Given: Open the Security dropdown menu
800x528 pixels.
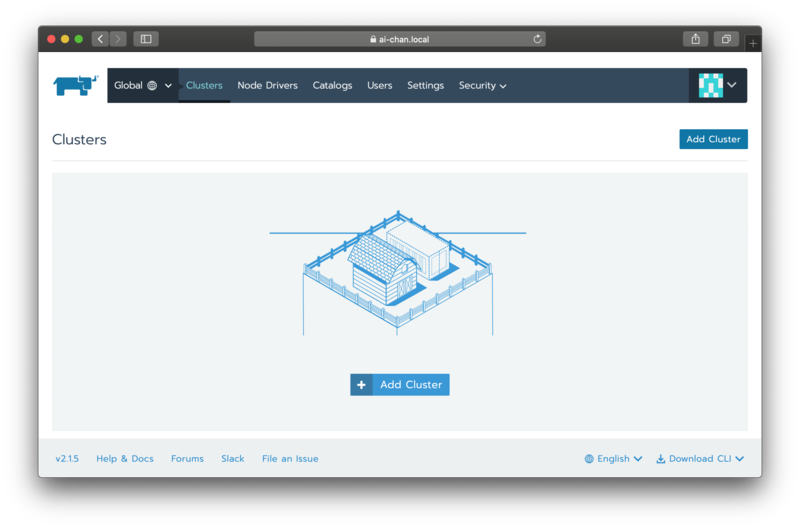Looking at the screenshot, I should [482, 85].
